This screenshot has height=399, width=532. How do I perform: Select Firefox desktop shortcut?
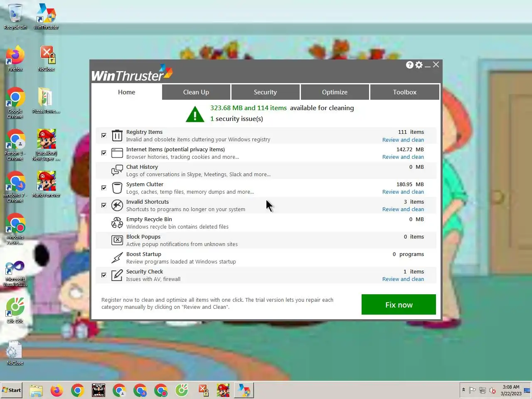15,59
